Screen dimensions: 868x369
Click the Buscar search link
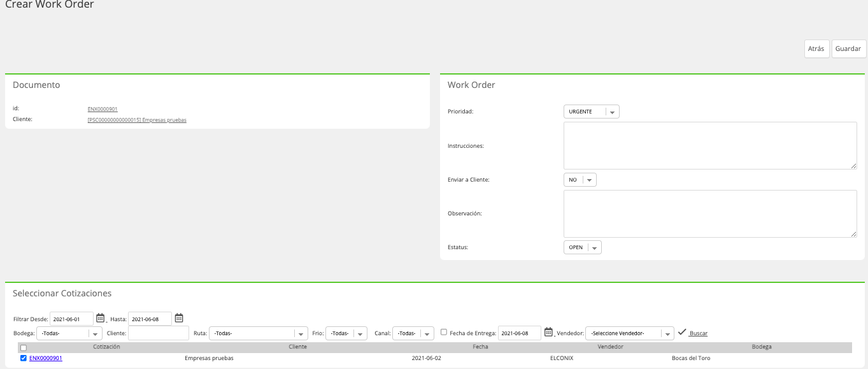point(699,333)
